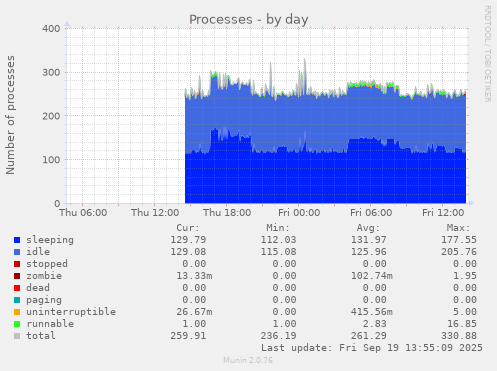Click the 'paging' legend label

44,300
